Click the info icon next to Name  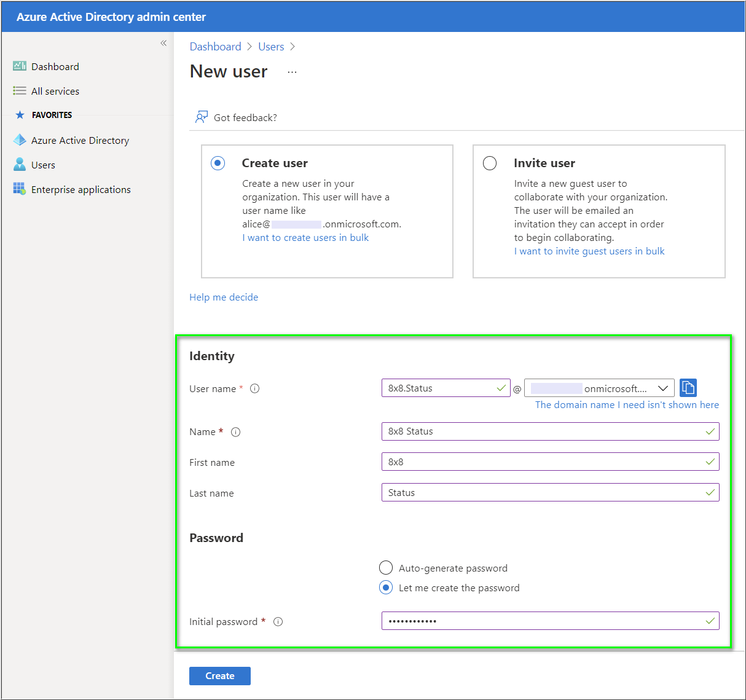coord(235,432)
